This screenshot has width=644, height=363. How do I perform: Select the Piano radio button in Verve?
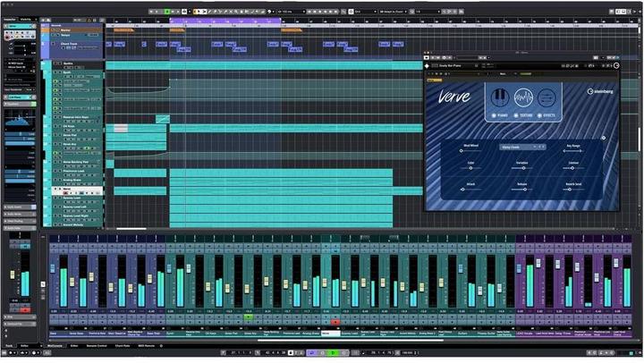point(494,116)
